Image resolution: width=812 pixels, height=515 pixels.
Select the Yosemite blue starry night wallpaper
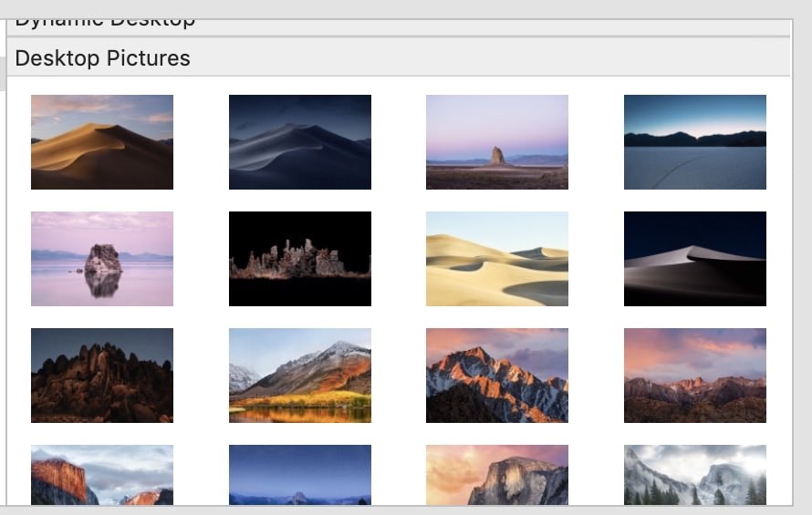300,475
